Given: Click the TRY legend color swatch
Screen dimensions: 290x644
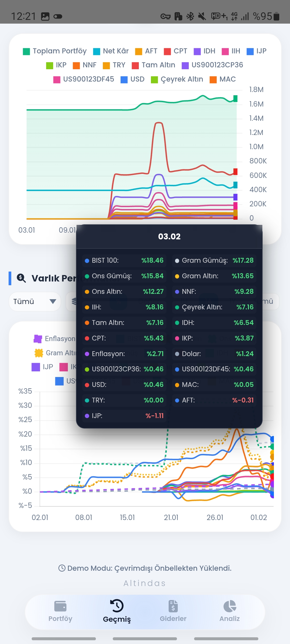Looking at the screenshot, I should coord(106,65).
